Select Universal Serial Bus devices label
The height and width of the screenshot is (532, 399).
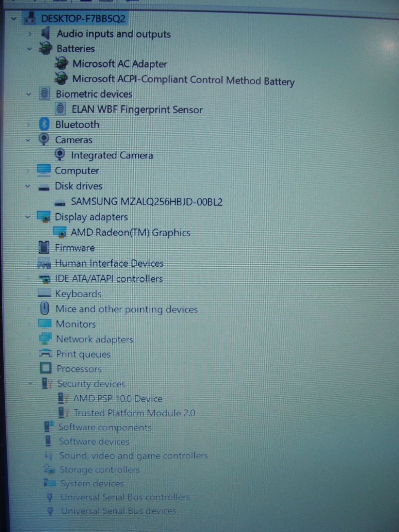click(x=118, y=510)
